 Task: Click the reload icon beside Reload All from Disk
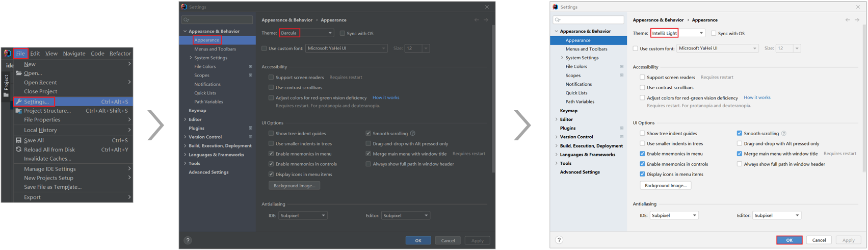click(19, 149)
